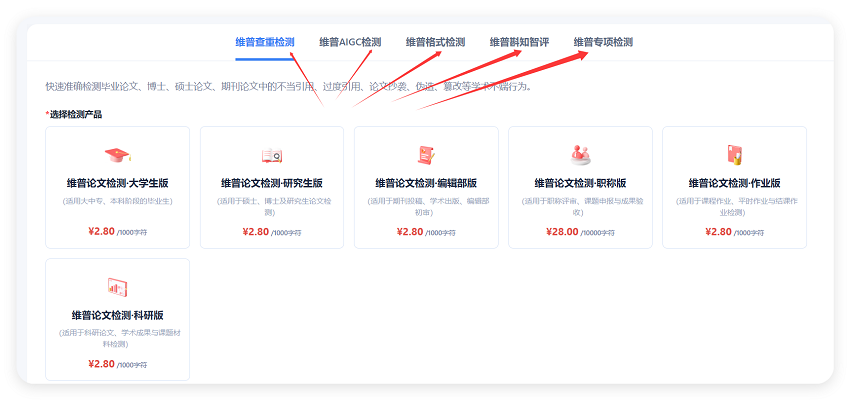Choose the 维普论文检测·研究生版 title
This screenshot has height=400, width=850.
point(272,183)
